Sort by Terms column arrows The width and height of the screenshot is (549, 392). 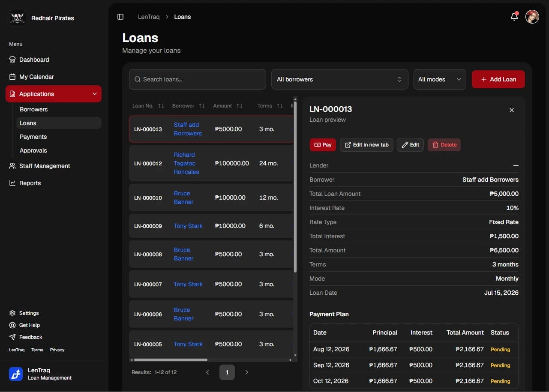pos(280,106)
